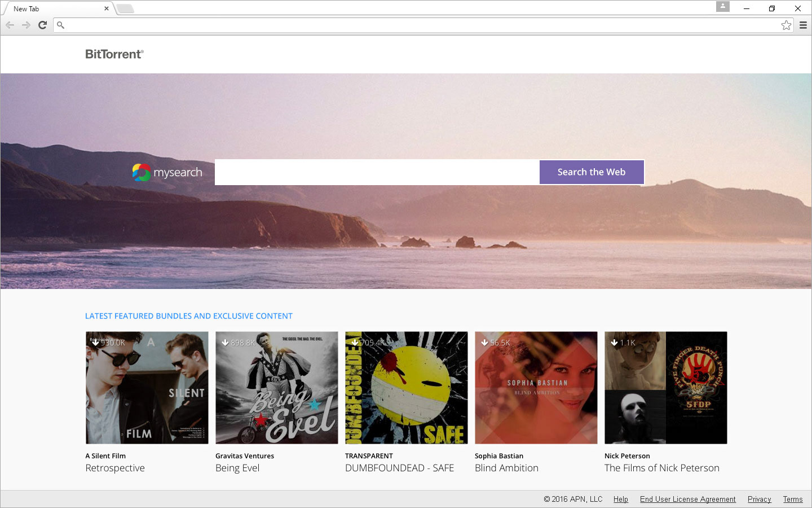This screenshot has width=812, height=508.
Task: Open the Being Evel title link
Action: point(237,468)
